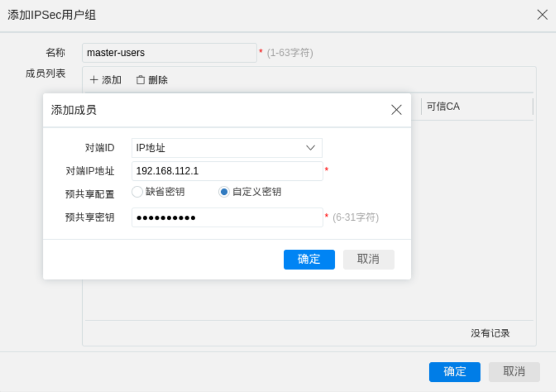Screen dimensions: 556x392
Task: Click the 删除 text in member list toolbar
Action: 158,80
